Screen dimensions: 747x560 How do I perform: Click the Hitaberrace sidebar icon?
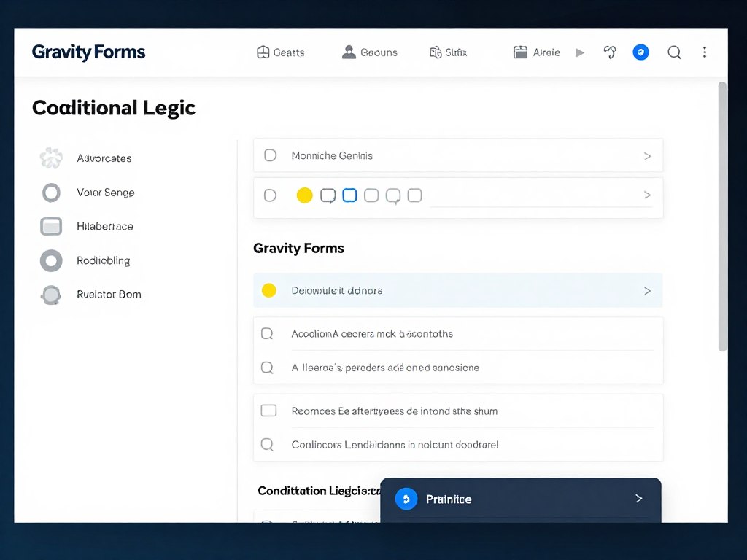51,227
